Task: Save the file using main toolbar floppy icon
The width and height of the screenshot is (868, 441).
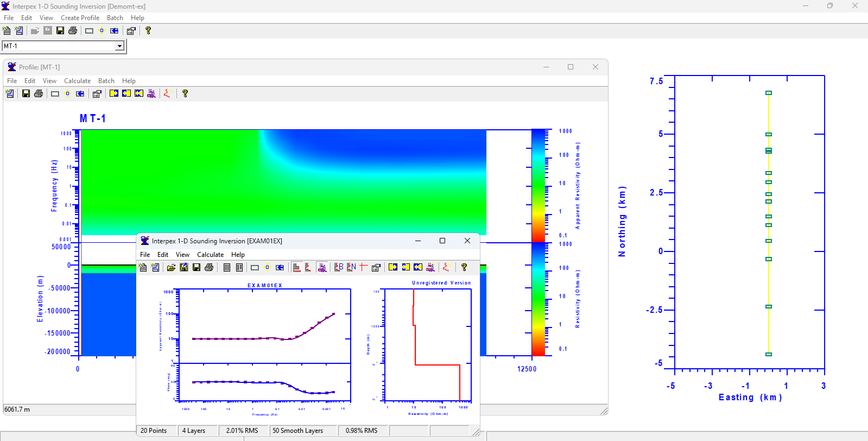Action: 60,31
